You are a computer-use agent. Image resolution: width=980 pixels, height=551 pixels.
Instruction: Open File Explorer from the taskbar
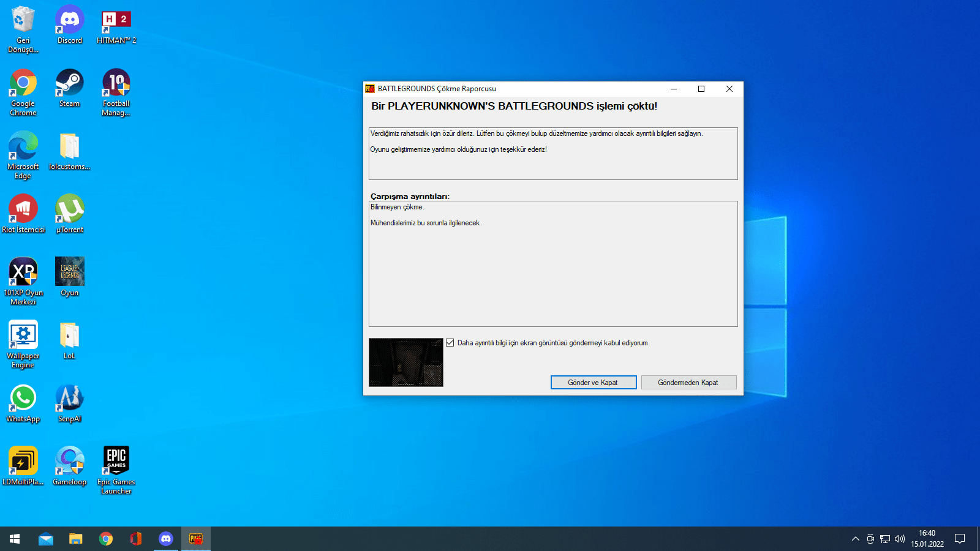(75, 539)
